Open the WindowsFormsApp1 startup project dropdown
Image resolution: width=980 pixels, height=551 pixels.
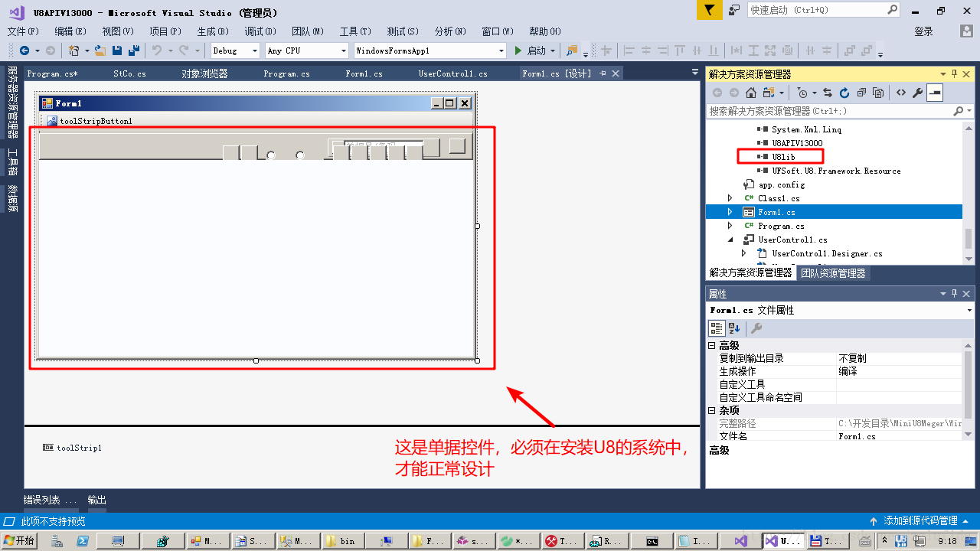pyautogui.click(x=501, y=51)
